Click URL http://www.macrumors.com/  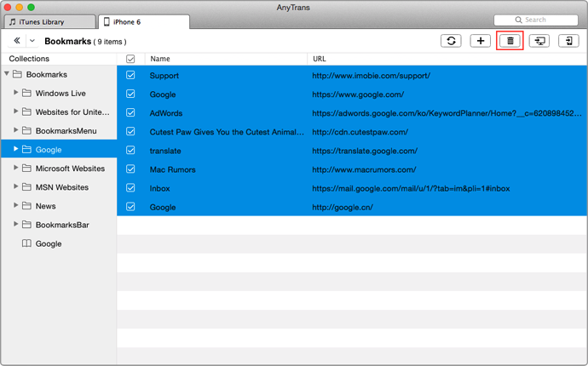click(364, 169)
